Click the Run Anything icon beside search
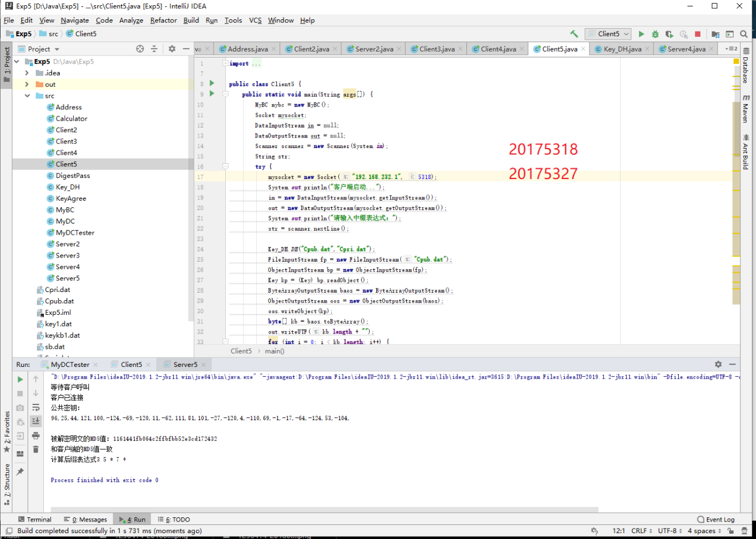The image size is (756, 539). [x=729, y=34]
